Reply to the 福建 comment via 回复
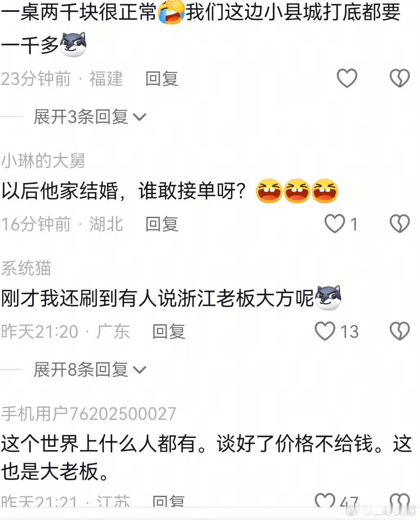Viewport: 420px width, 520px height. 162,78
